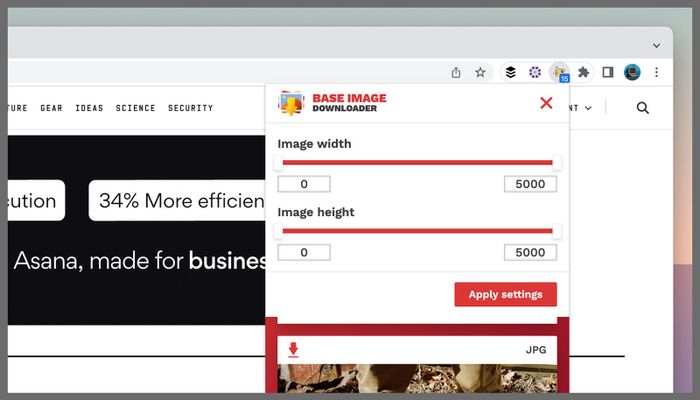Download the JPG image with red arrow
The width and height of the screenshot is (700, 400).
[293, 350]
